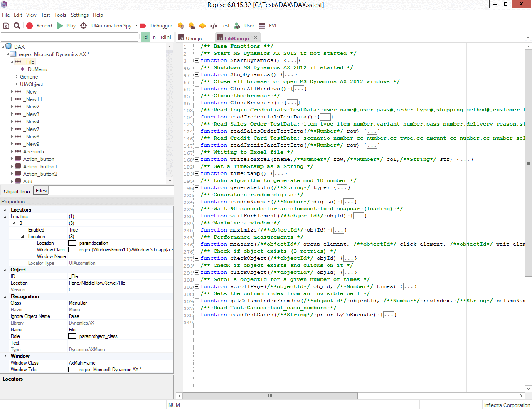Open the RVL table icon
The width and height of the screenshot is (532, 409).
pos(262,26)
